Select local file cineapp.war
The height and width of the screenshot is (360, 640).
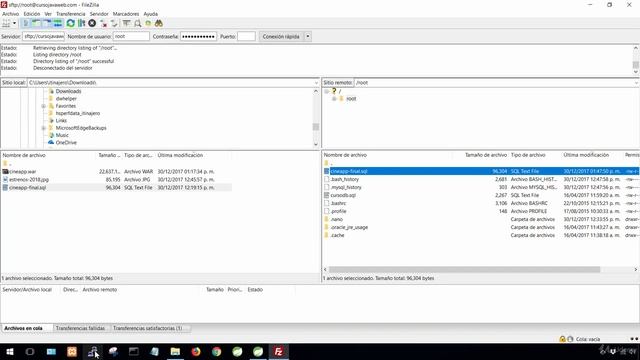click(x=23, y=172)
